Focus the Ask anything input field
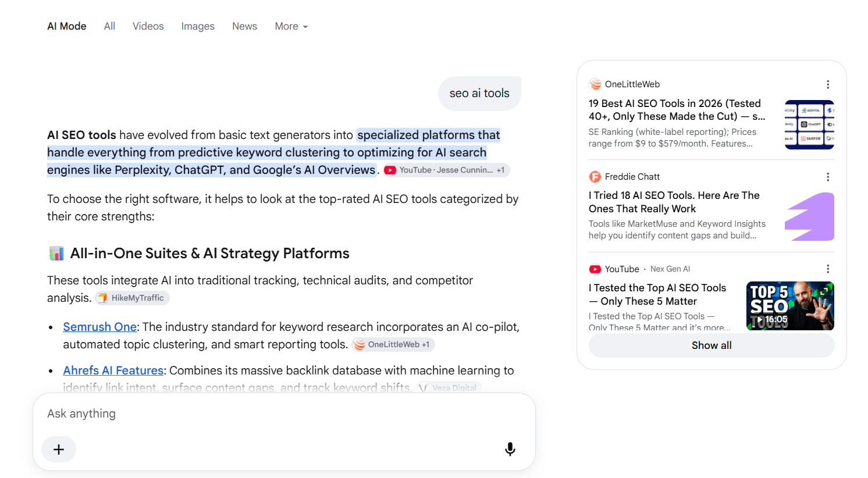Image resolution: width=868 pixels, height=478 pixels. pos(284,413)
